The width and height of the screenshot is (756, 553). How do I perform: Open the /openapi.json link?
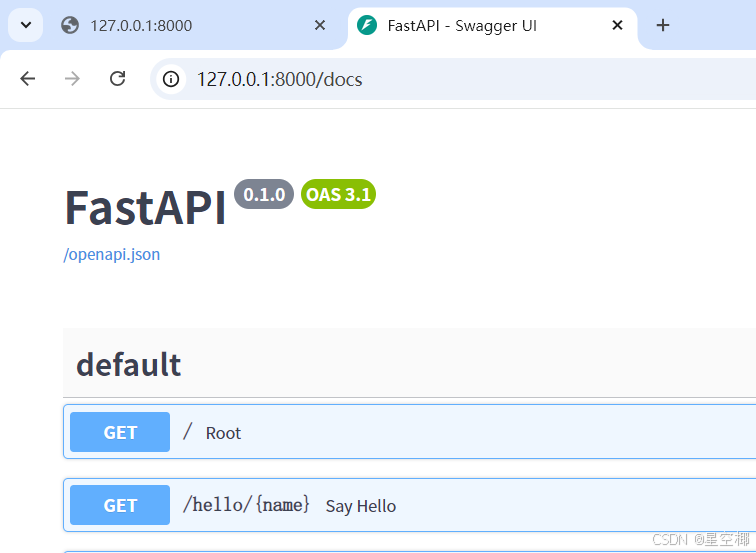[x=111, y=254]
